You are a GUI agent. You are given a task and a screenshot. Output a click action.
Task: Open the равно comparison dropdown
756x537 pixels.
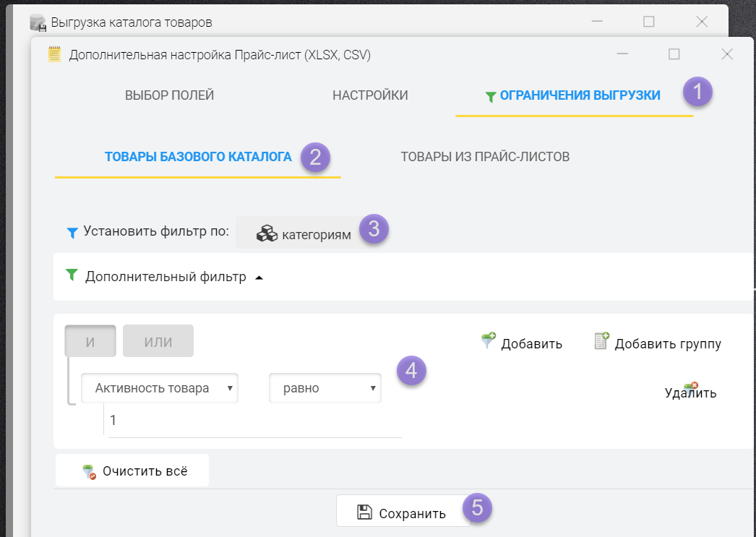325,388
